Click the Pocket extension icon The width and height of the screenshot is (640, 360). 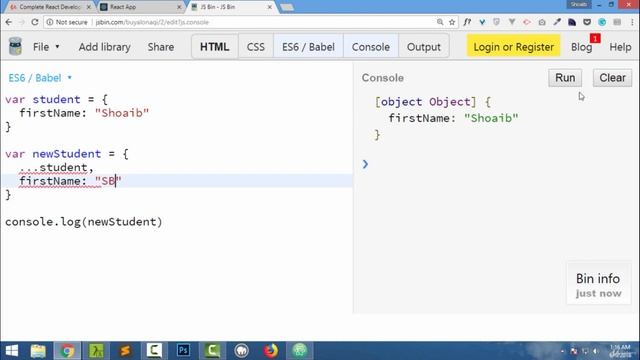click(x=587, y=22)
